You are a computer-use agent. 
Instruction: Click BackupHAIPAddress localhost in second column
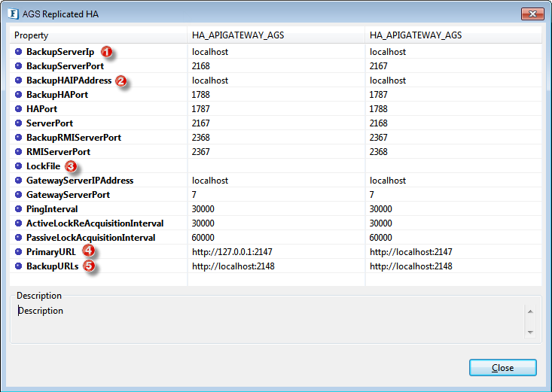click(x=388, y=81)
